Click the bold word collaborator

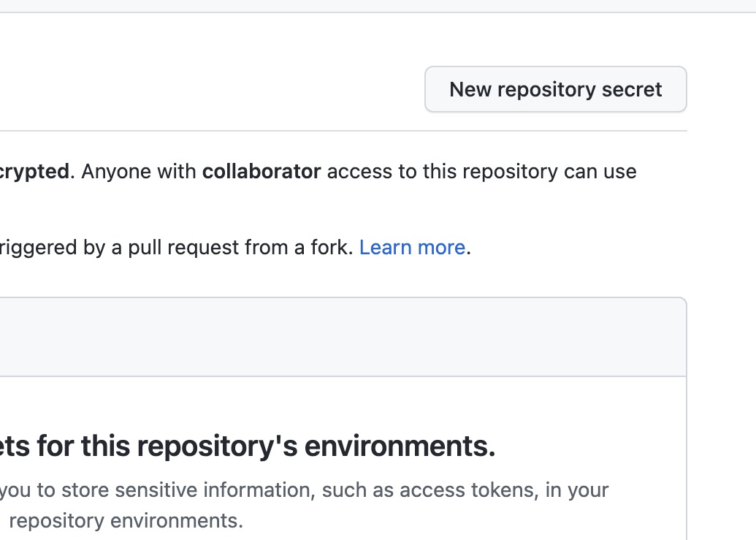coord(261,172)
